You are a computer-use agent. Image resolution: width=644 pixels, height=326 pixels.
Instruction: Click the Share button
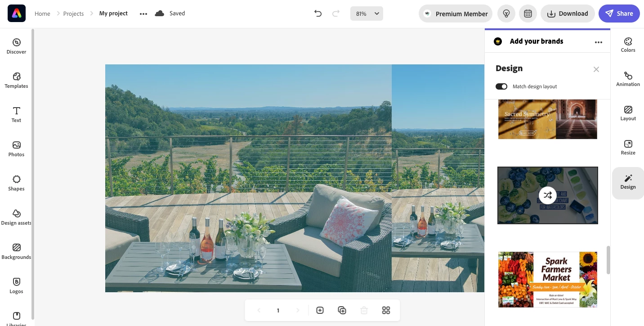point(619,14)
